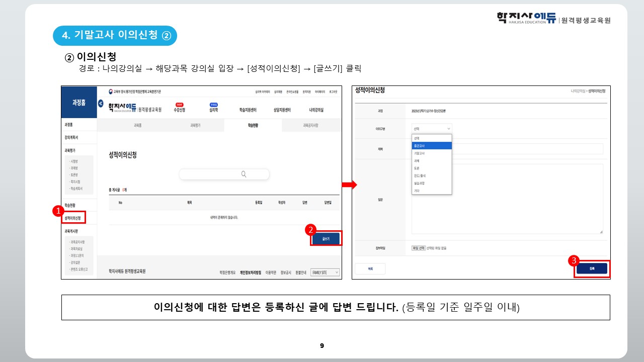Click the search magnifier icon
644x362 pixels.
point(244,174)
